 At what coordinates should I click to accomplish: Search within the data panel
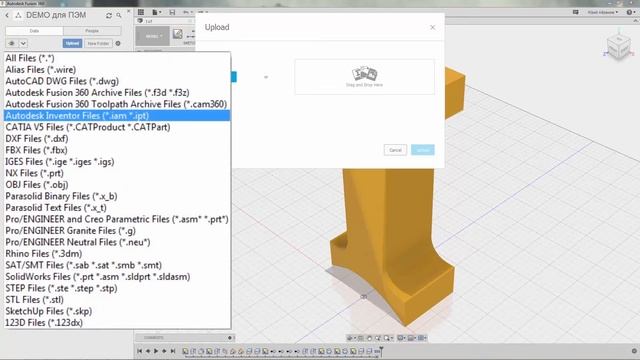click(119, 16)
